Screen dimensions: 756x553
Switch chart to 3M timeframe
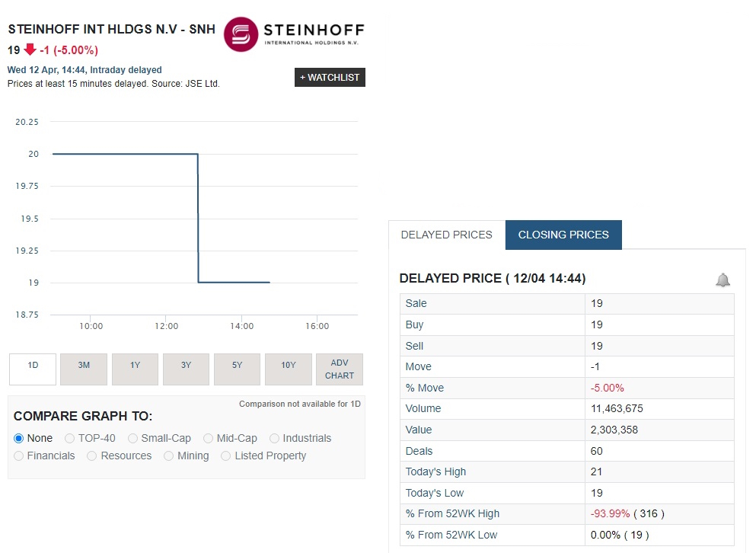point(83,369)
